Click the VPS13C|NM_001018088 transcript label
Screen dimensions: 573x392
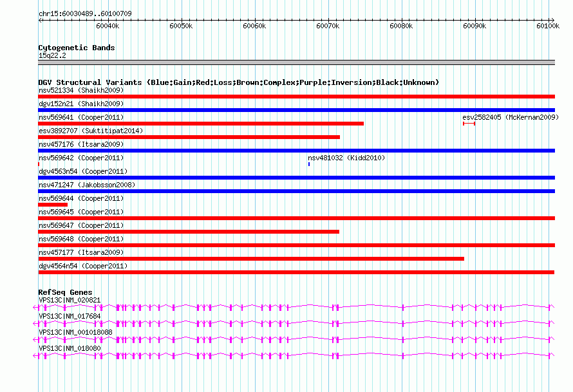75,332
